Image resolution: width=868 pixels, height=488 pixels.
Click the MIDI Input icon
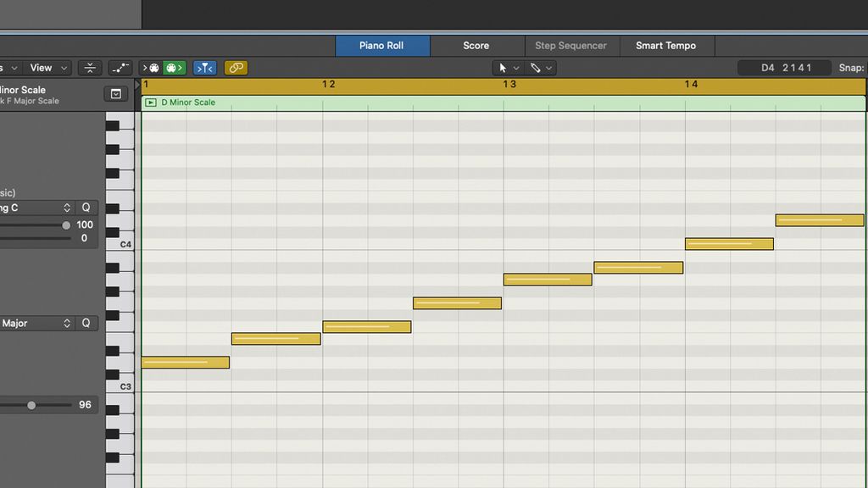(151, 67)
